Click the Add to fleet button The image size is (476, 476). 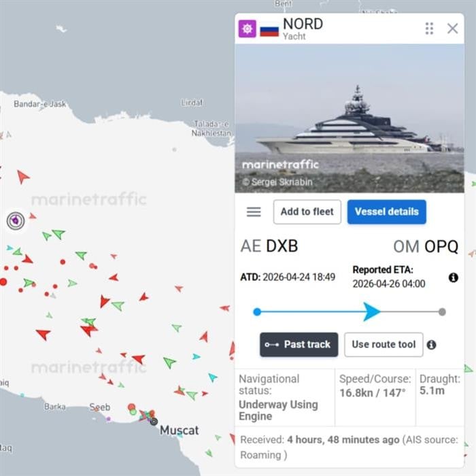[307, 211]
